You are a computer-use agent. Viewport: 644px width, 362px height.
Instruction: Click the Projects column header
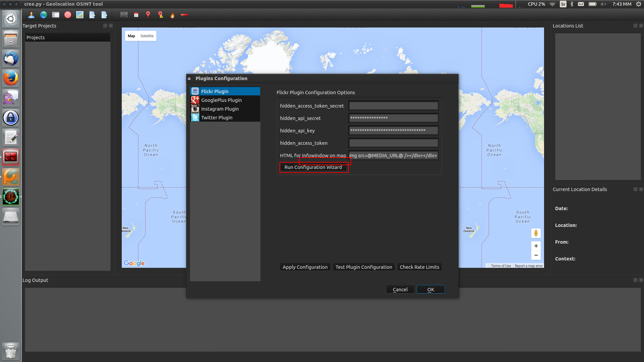(x=68, y=38)
